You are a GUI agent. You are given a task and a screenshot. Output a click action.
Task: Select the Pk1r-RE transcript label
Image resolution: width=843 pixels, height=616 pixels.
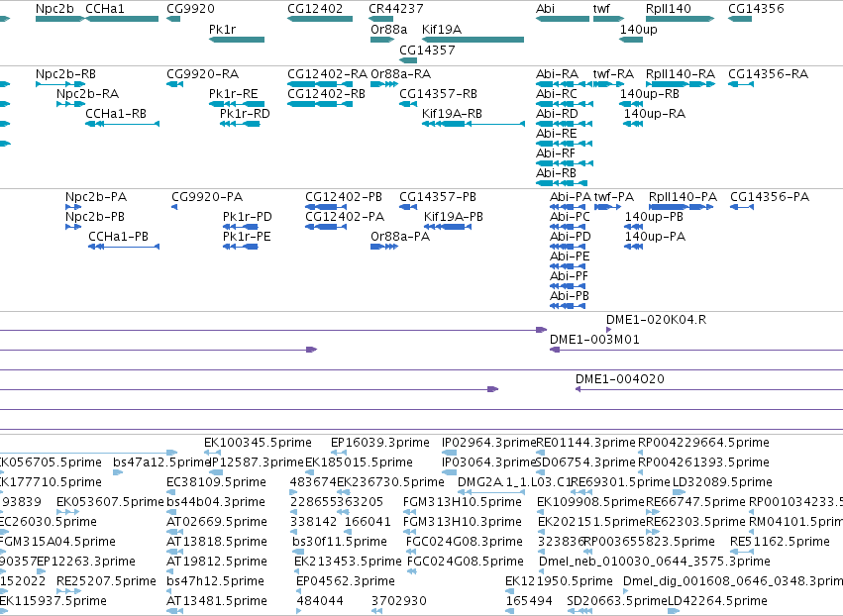(234, 94)
